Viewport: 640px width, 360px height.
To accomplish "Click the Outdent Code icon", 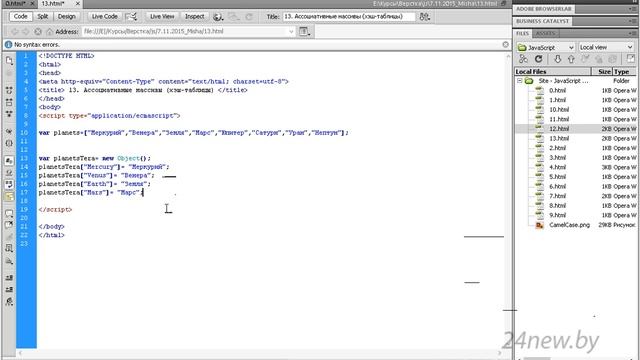I will [9, 289].
